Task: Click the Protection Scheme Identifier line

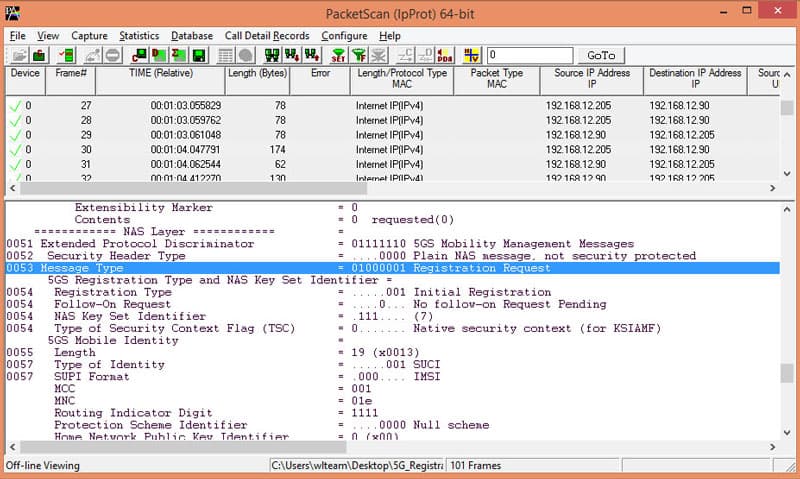Action: (272, 425)
